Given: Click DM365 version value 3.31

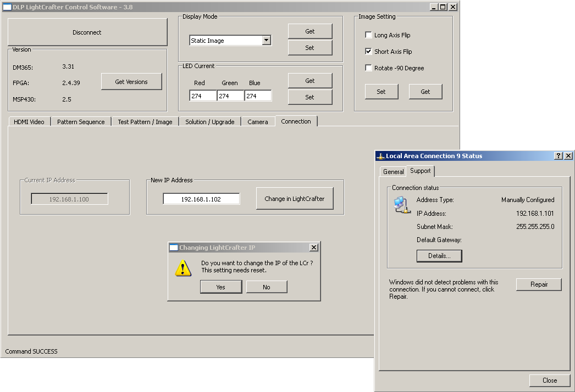Looking at the screenshot, I should [68, 66].
